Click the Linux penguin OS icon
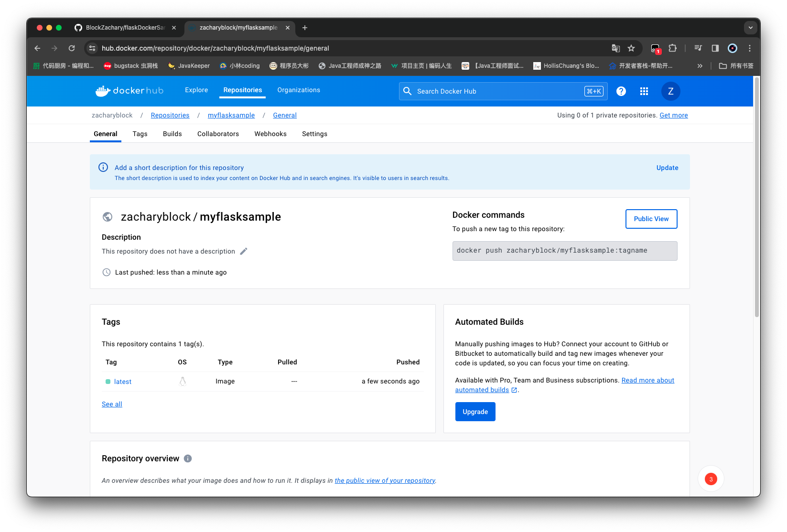The image size is (787, 532). click(183, 381)
